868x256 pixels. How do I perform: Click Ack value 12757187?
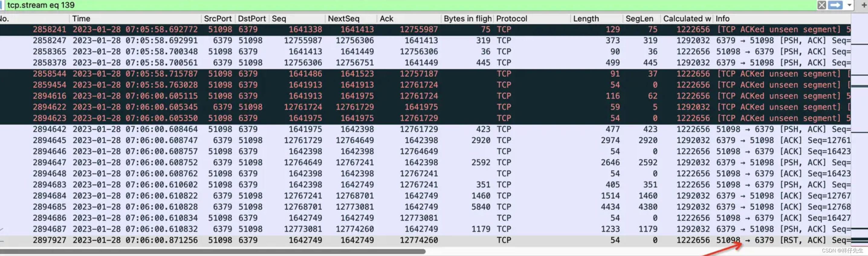[419, 74]
